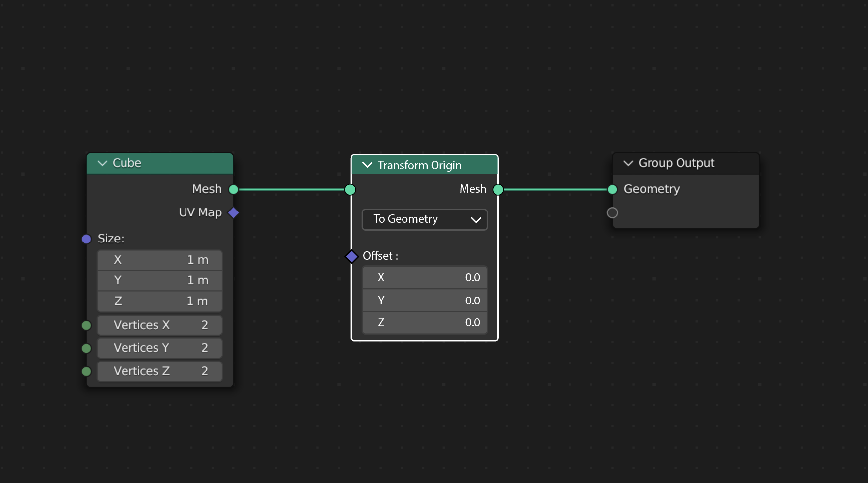Click the Cube Size Y field
Screen dimensions: 868x483
(160, 280)
